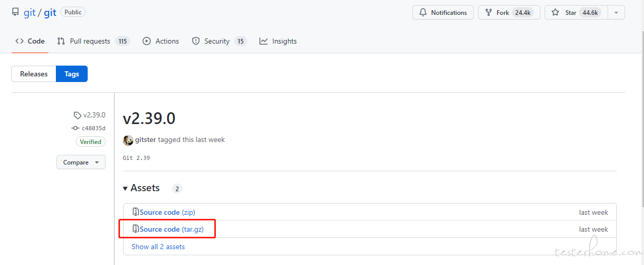The width and height of the screenshot is (644, 265).
Task: Click the star count 44.6k badge
Action: tap(590, 13)
